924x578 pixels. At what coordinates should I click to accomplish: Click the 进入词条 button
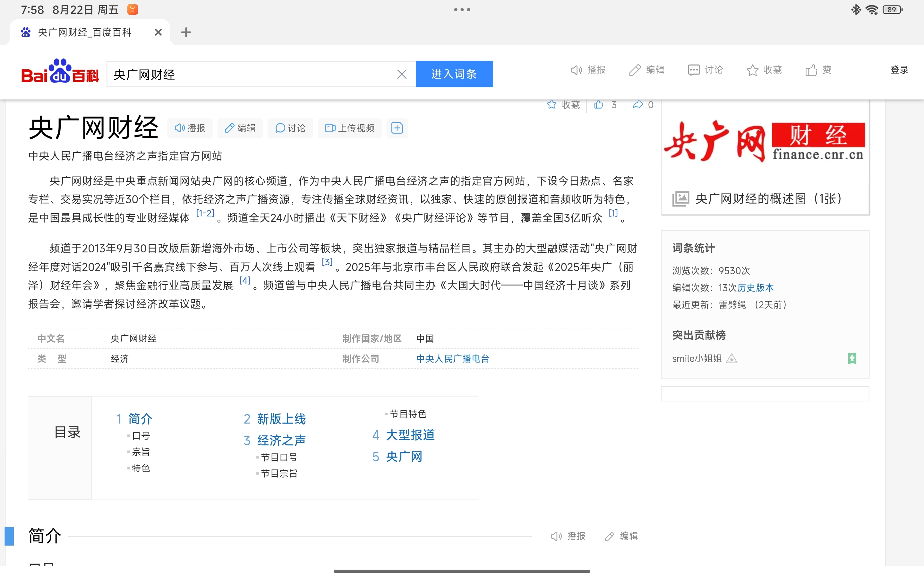point(454,74)
